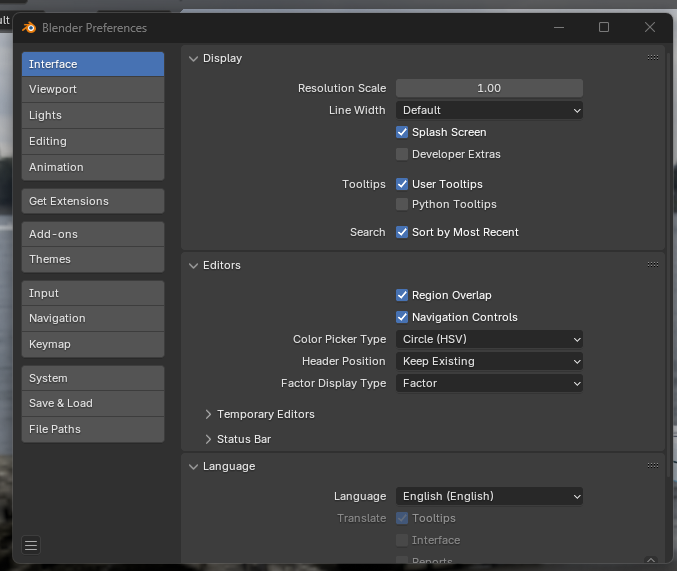Open the Keymap preferences tab
Image resolution: width=677 pixels, height=571 pixels.
pos(92,344)
